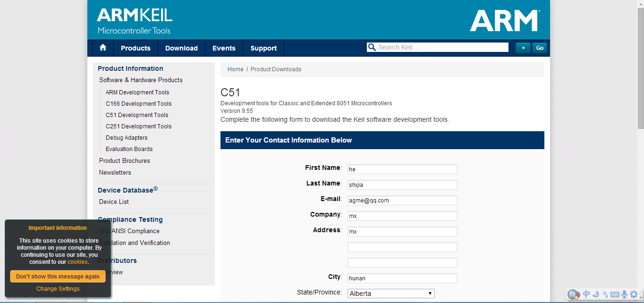Go to the home icon in navigation
The image size is (644, 303).
pos(103,48)
